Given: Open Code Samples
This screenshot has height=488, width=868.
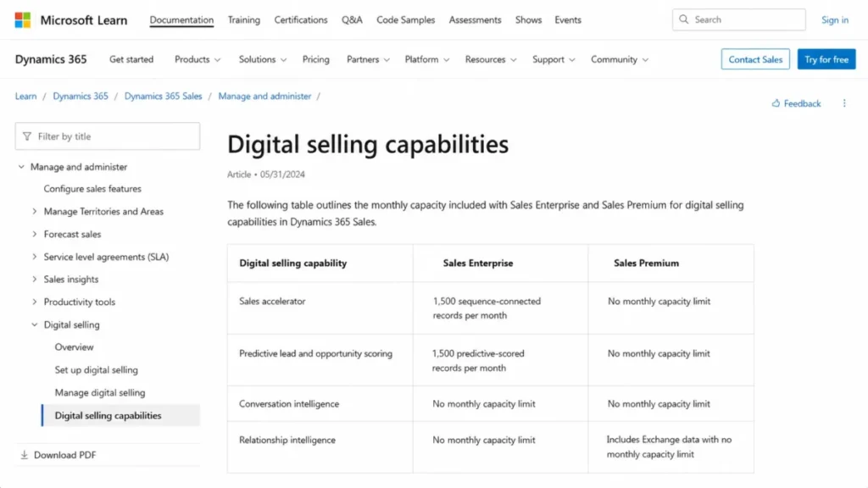Looking at the screenshot, I should click(406, 20).
